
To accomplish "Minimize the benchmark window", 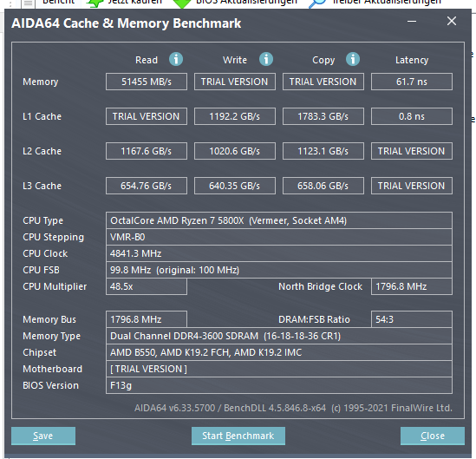I will pos(412,22).
